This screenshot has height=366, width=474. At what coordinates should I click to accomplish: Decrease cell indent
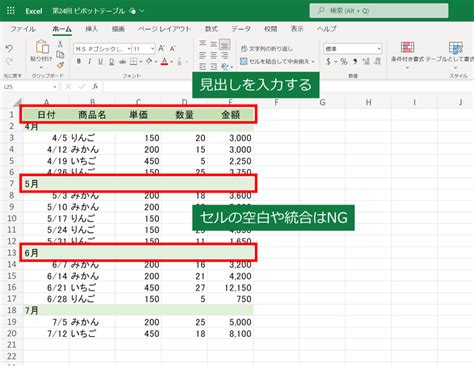pyautogui.click(x=202, y=67)
